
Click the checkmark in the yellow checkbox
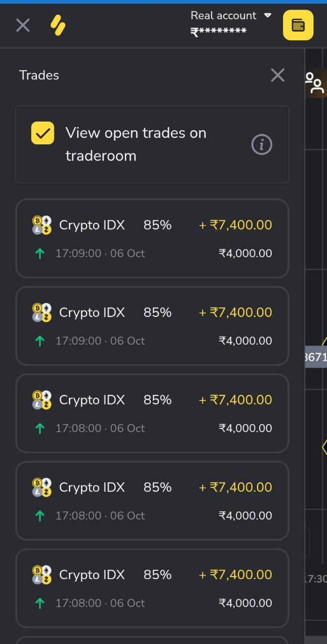pos(43,133)
